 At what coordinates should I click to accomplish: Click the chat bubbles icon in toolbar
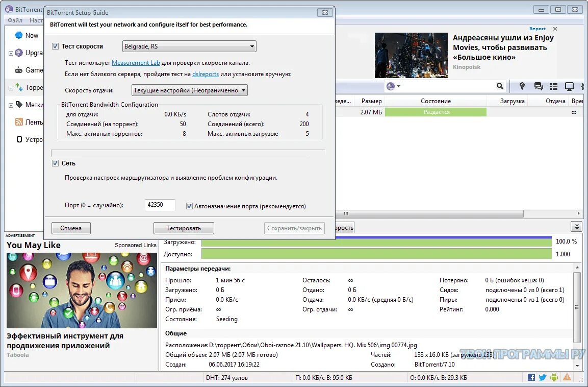coord(539,86)
